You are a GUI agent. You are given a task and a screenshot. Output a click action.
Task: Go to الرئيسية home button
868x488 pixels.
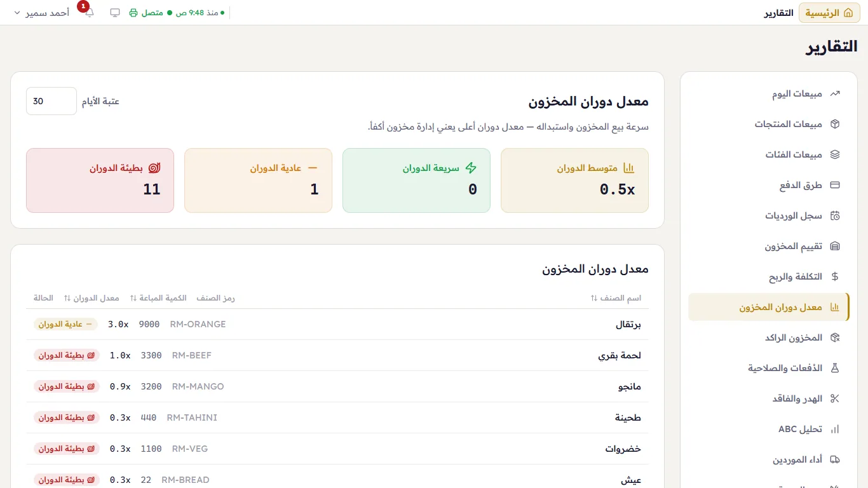tap(829, 13)
